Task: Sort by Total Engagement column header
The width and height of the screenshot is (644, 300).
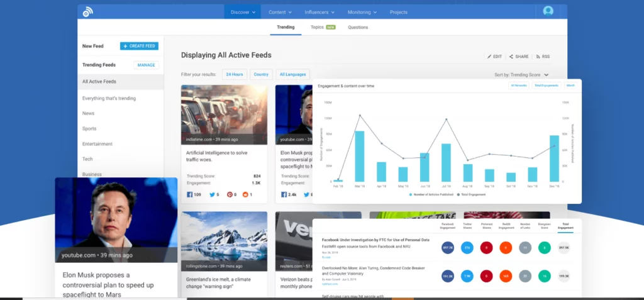Action: (565, 226)
